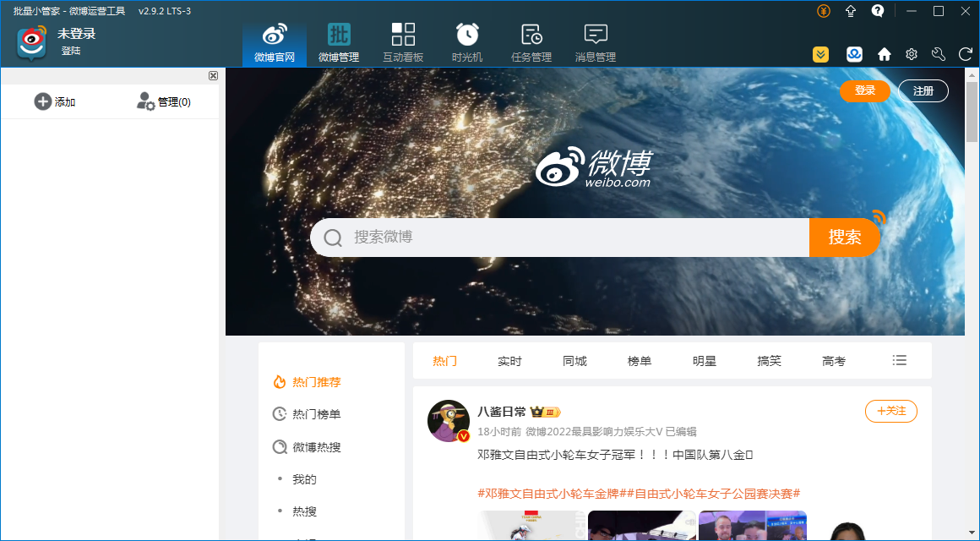980x541 pixels.
Task: Open the wrench tools icon
Action: point(938,54)
